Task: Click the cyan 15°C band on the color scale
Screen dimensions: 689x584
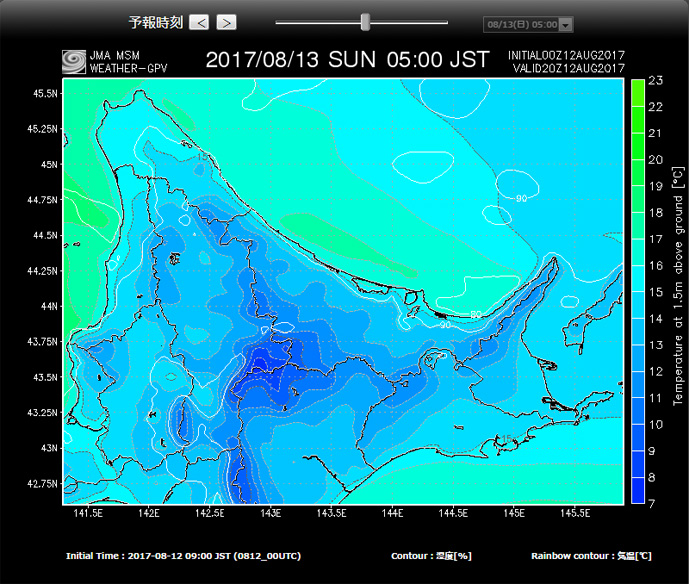Action: (x=636, y=292)
